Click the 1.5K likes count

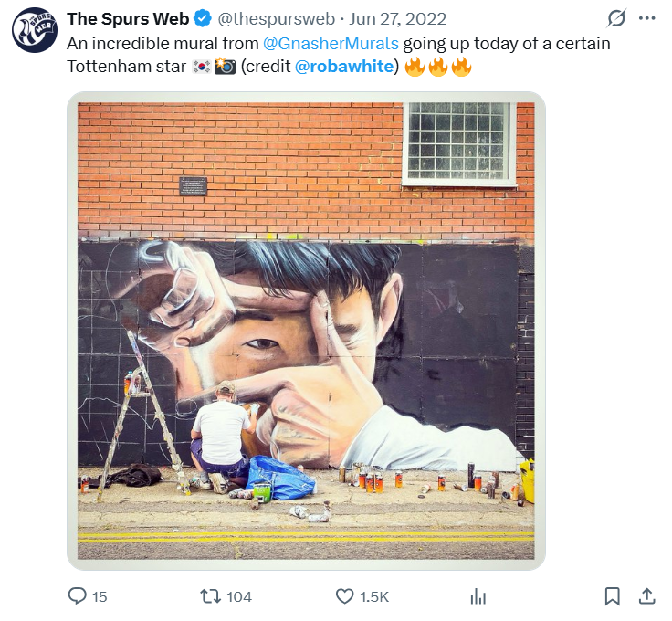click(374, 596)
